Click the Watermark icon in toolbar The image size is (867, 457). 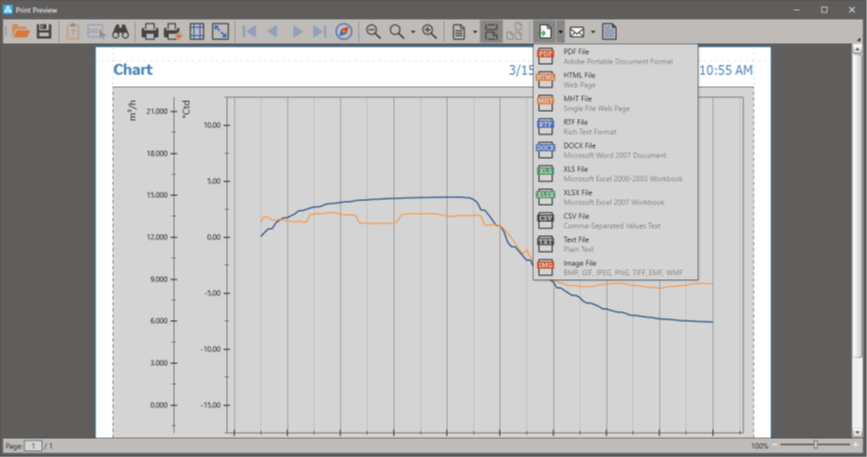coord(609,32)
